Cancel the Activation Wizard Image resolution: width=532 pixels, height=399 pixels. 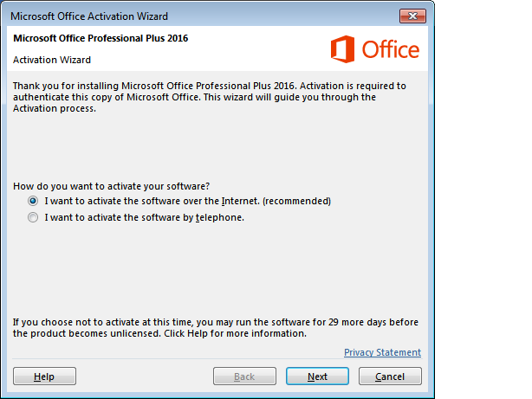click(390, 376)
